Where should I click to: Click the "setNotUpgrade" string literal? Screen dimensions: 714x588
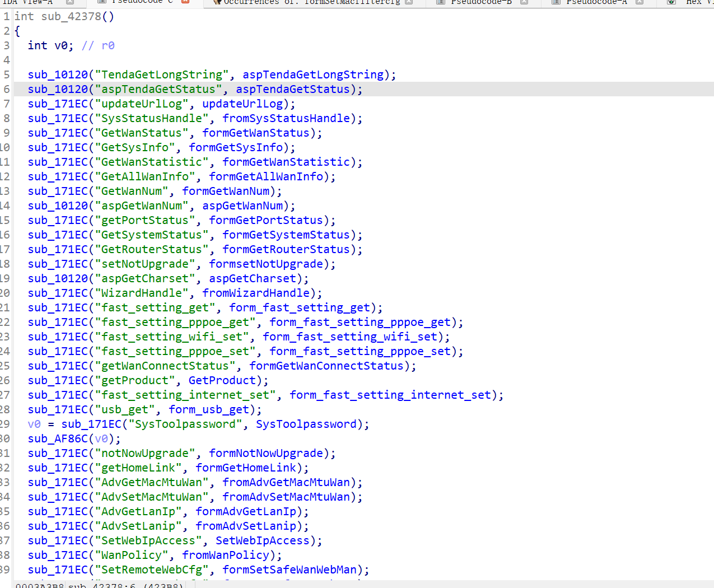(x=146, y=264)
